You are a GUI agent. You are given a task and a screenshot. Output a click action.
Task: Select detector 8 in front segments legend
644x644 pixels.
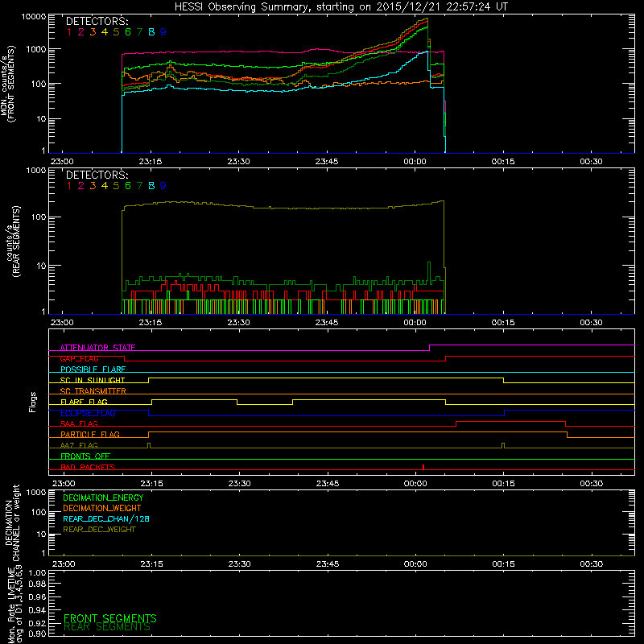click(151, 32)
